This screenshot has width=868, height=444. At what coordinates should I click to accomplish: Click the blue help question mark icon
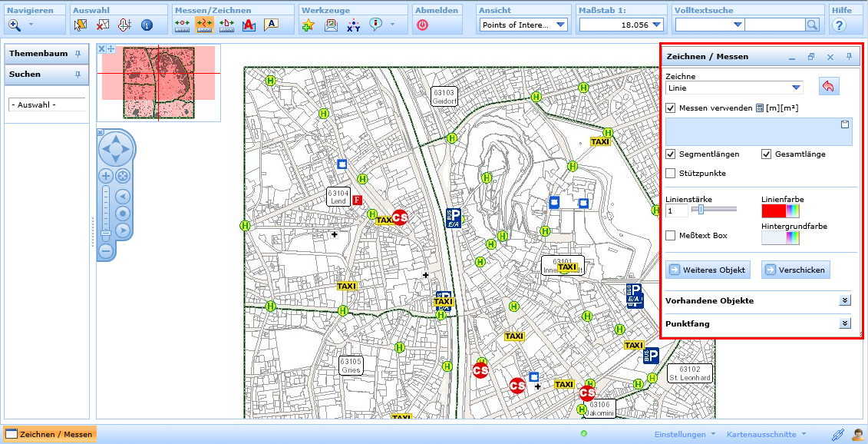click(839, 25)
